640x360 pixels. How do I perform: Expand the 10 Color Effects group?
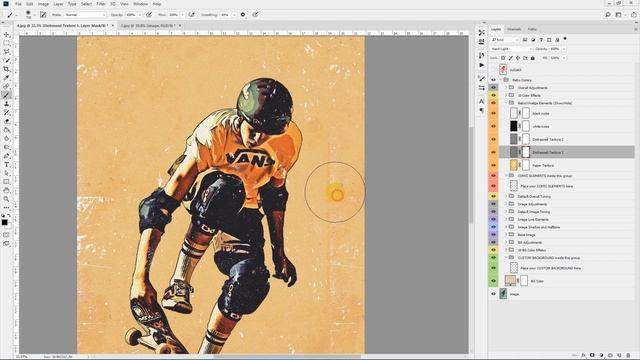pyautogui.click(x=506, y=95)
